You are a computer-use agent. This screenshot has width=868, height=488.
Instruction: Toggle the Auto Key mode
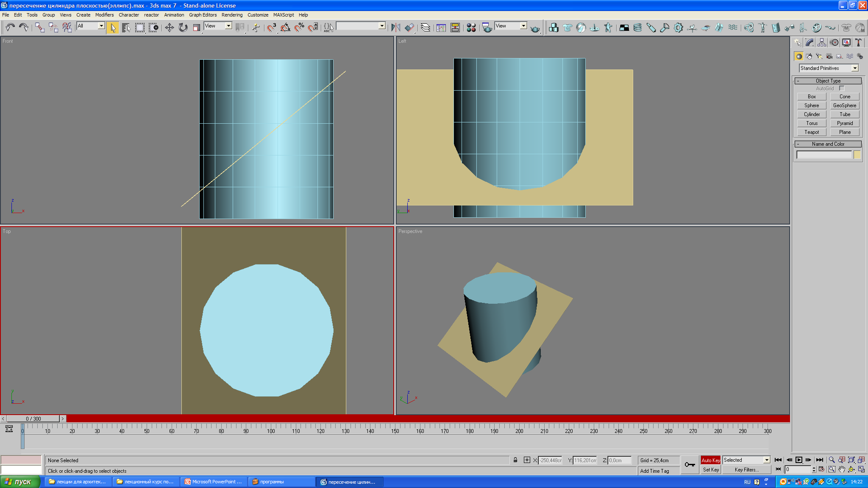pos(710,460)
